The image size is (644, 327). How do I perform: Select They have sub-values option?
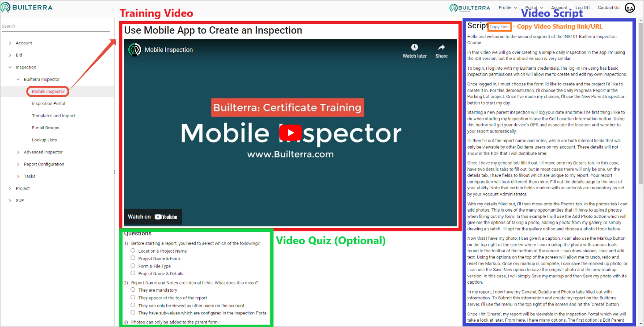(133, 313)
